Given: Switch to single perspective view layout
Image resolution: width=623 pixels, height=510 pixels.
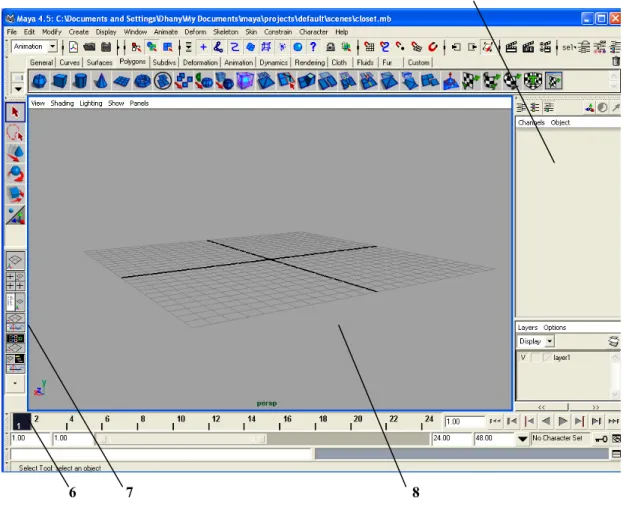Looking at the screenshot, I should coord(15,261).
